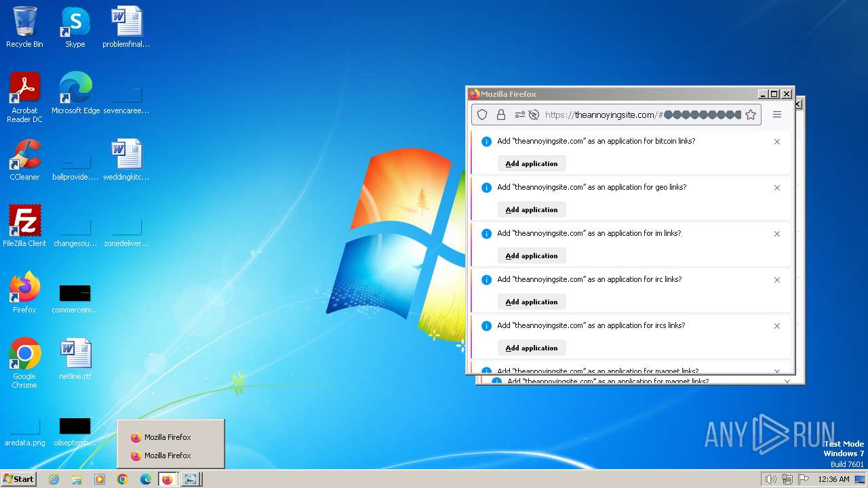868x488 pixels.
Task: Open Windows Media Player from taskbar
Action: pos(100,479)
